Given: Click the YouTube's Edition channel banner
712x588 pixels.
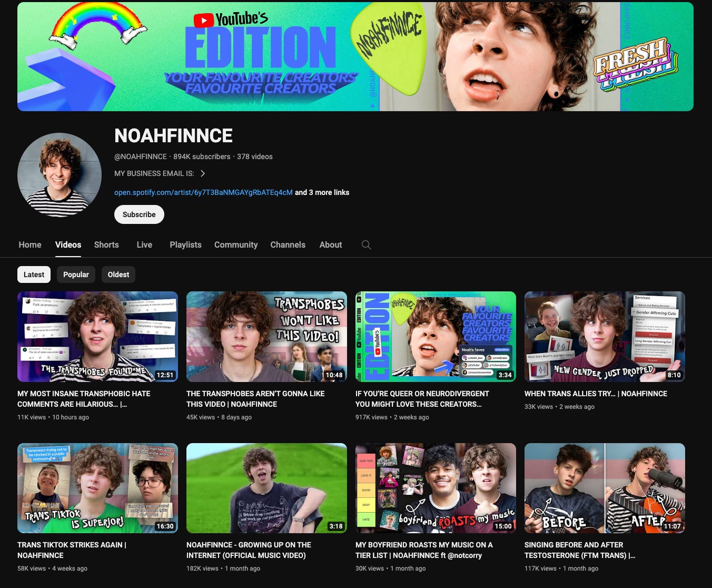Looking at the screenshot, I should pos(355,56).
